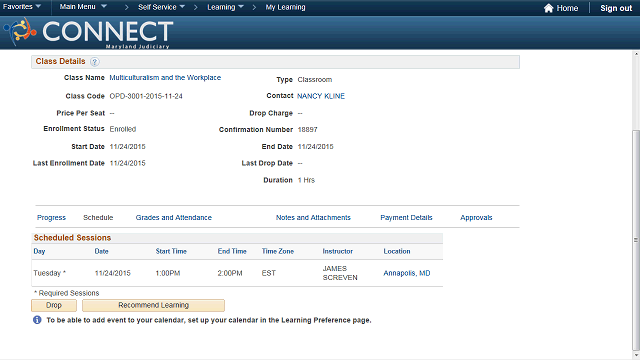Open the Approvals tab

click(x=476, y=218)
